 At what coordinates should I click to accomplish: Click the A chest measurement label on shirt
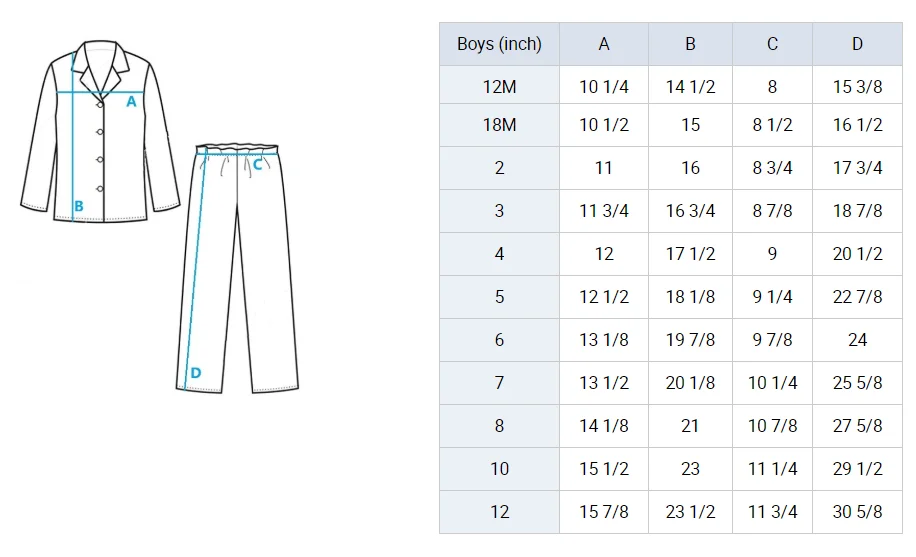(x=131, y=101)
